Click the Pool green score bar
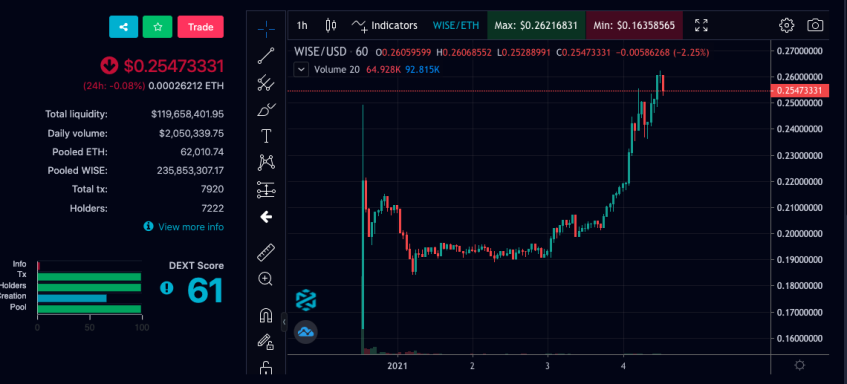The image size is (847, 384). (89, 309)
